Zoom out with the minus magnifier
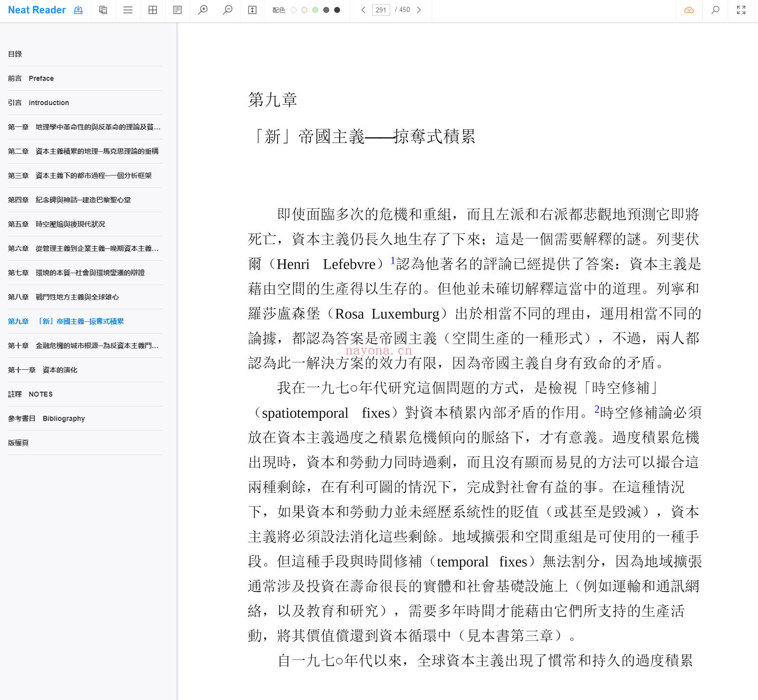 pyautogui.click(x=228, y=10)
